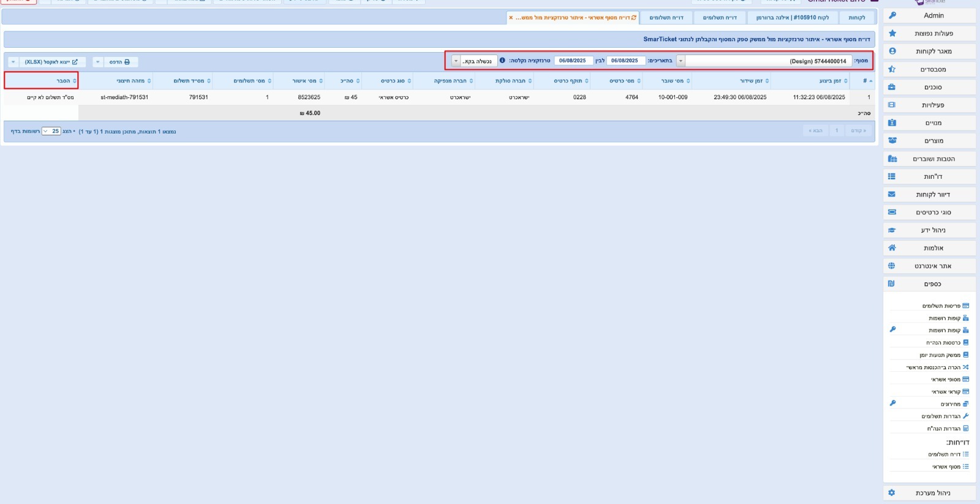Open קוראי אשראי submenu item
This screenshot has height=504, width=980.
click(x=950, y=391)
